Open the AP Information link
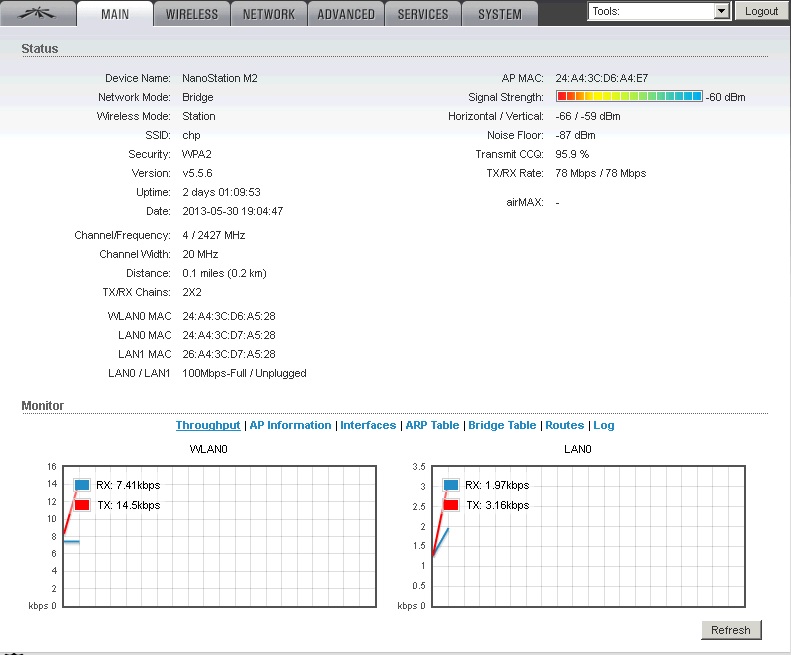 290,425
